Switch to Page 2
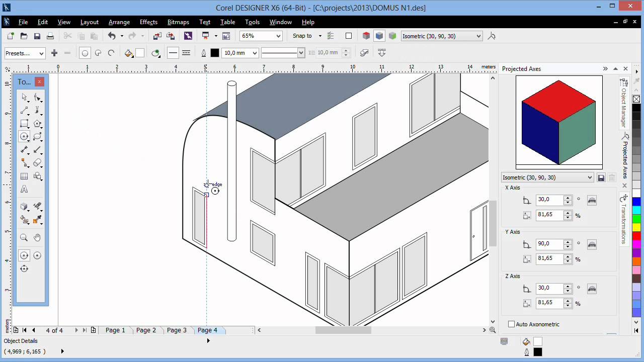This screenshot has height=362, width=644. coord(146,330)
